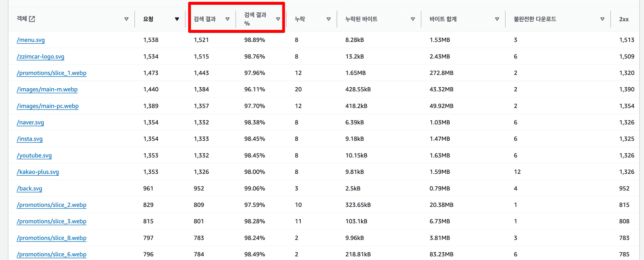Sort by 누락된 바이트 column arrow

pyautogui.click(x=413, y=19)
